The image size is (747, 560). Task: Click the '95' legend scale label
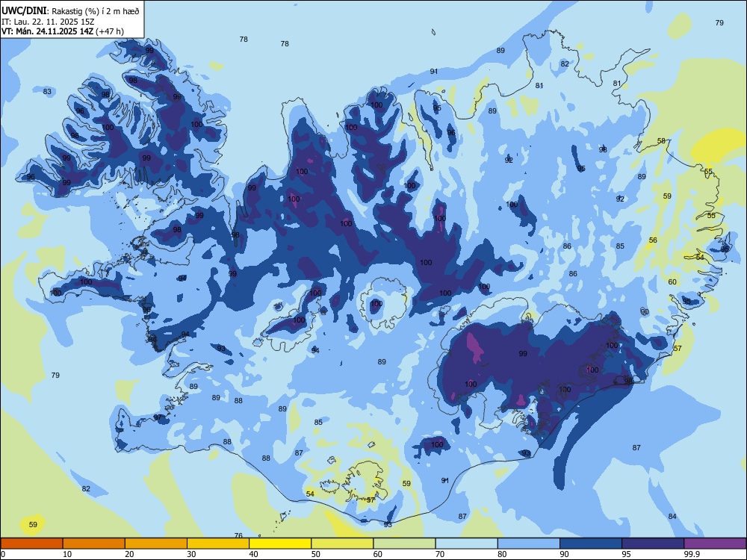point(626,554)
